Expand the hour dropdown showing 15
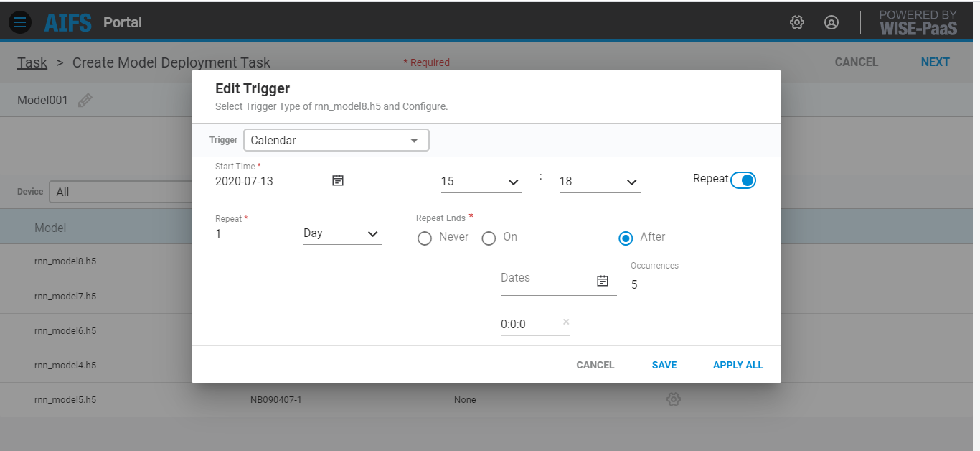 click(481, 182)
